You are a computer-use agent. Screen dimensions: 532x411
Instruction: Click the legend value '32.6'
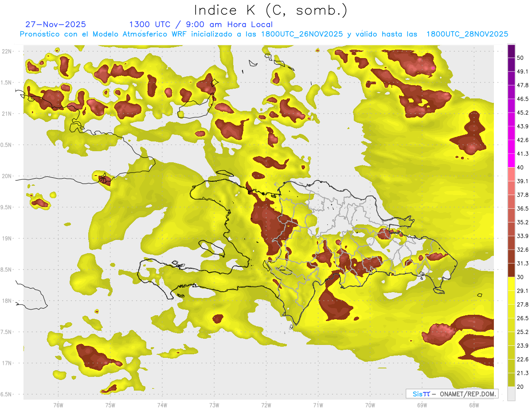[522, 250]
